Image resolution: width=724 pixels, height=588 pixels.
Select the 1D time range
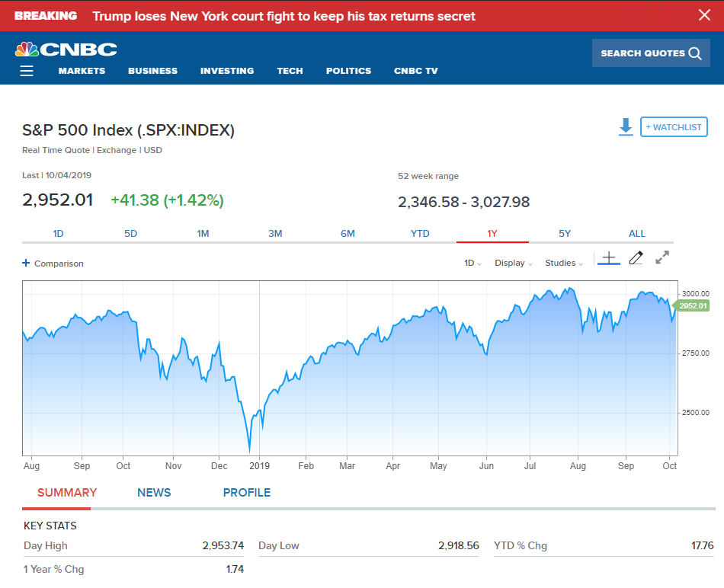pos(58,234)
